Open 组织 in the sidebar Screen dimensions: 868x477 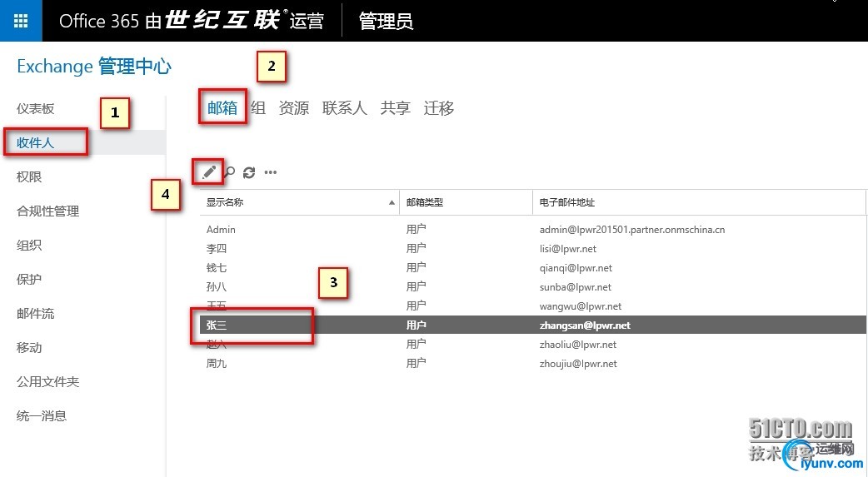tap(29, 245)
